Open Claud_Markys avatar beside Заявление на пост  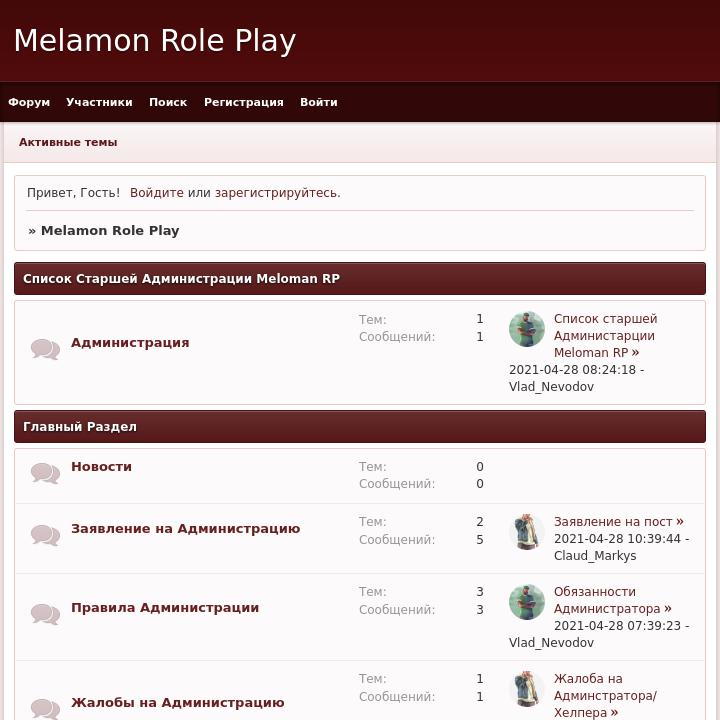[x=527, y=532]
